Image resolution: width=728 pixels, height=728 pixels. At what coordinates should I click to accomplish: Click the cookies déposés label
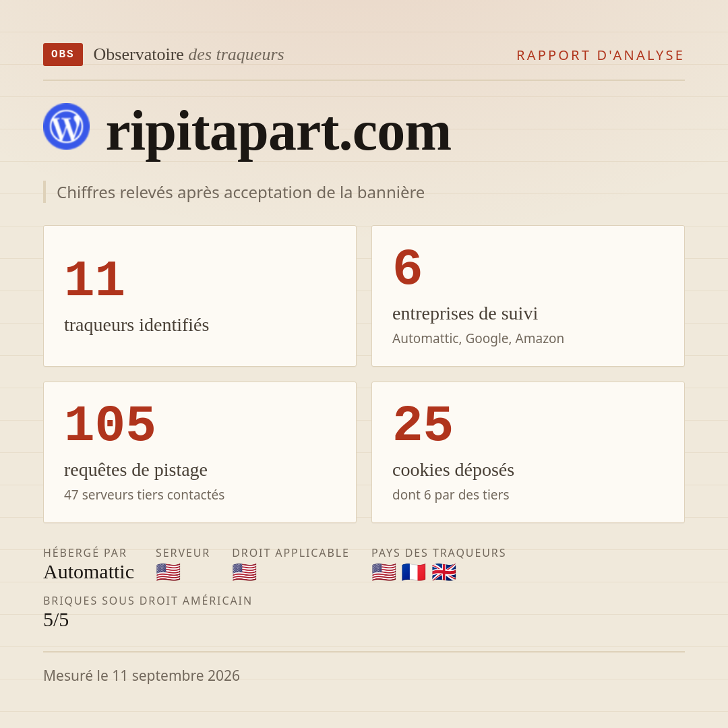[453, 470]
